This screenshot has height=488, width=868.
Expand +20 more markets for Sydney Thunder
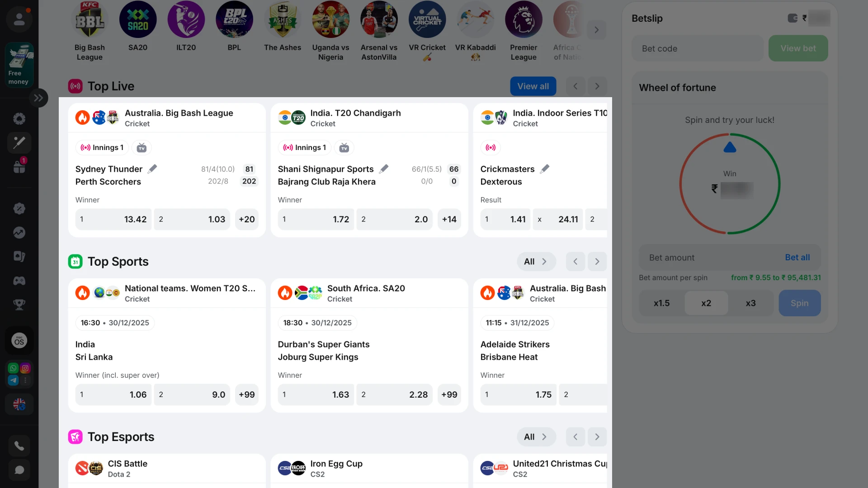247,219
